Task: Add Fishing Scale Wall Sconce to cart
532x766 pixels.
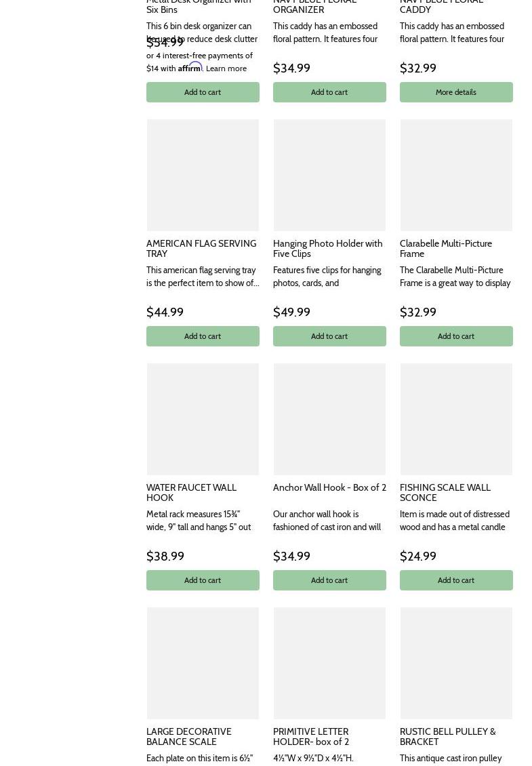Action: click(455, 580)
